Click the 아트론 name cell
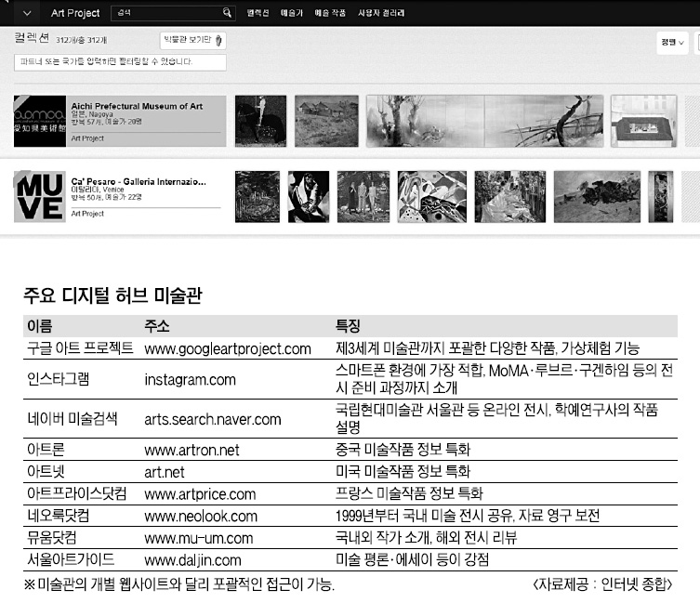Screen dimensions: 700x603 (x=46, y=449)
